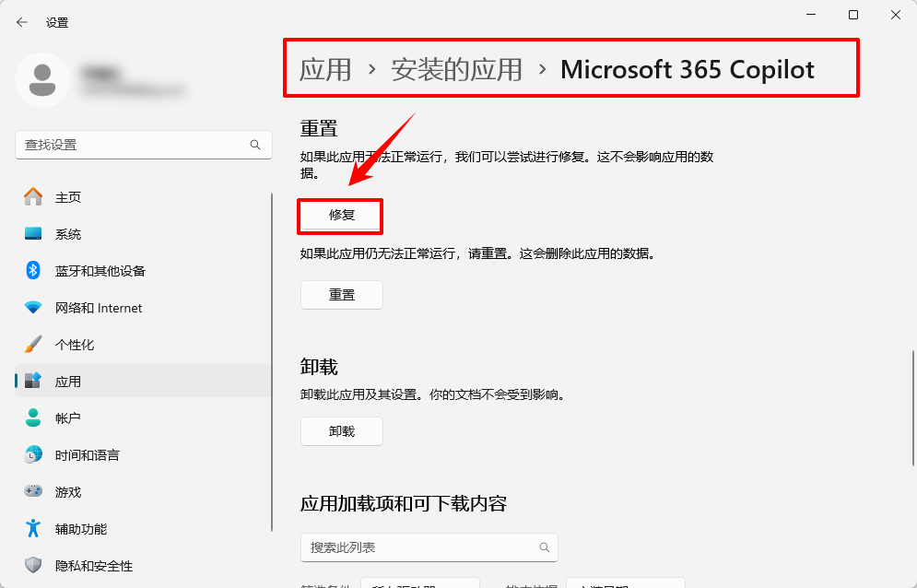
Task: Click the magnifier in the 搜索此列表 box
Action: coord(544,547)
